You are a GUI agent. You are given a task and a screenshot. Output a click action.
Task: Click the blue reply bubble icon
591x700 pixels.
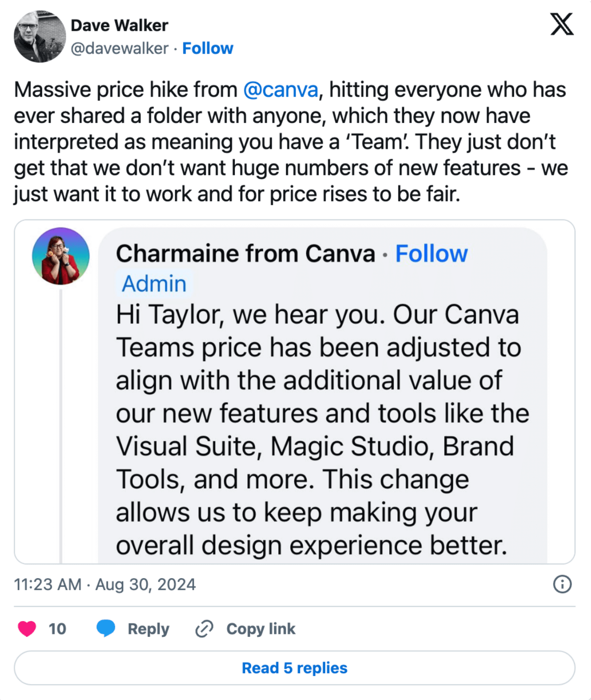pos(106,628)
